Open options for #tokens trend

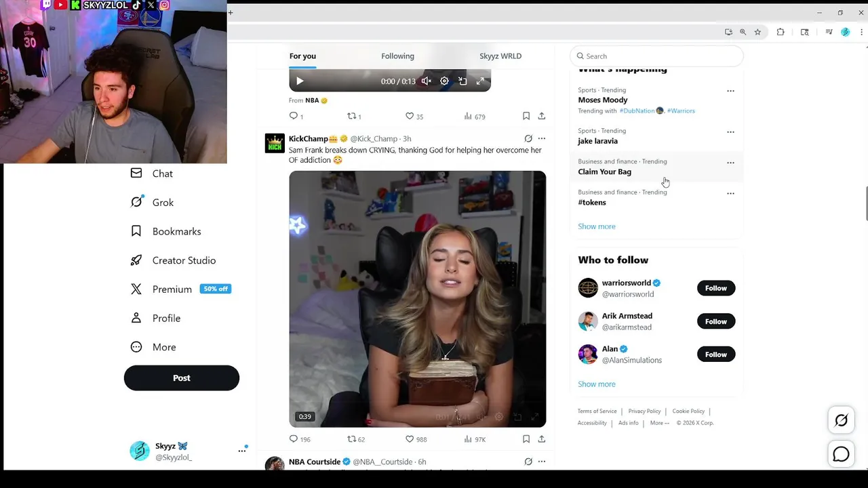pos(730,193)
